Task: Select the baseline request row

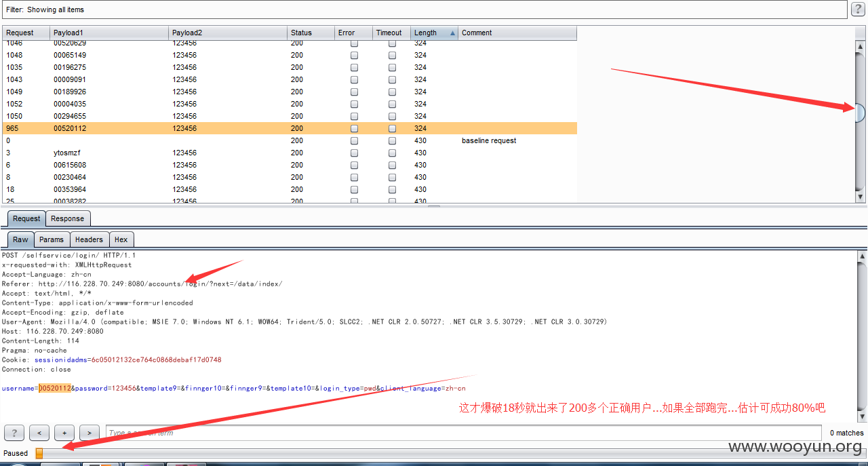Action: click(290, 140)
